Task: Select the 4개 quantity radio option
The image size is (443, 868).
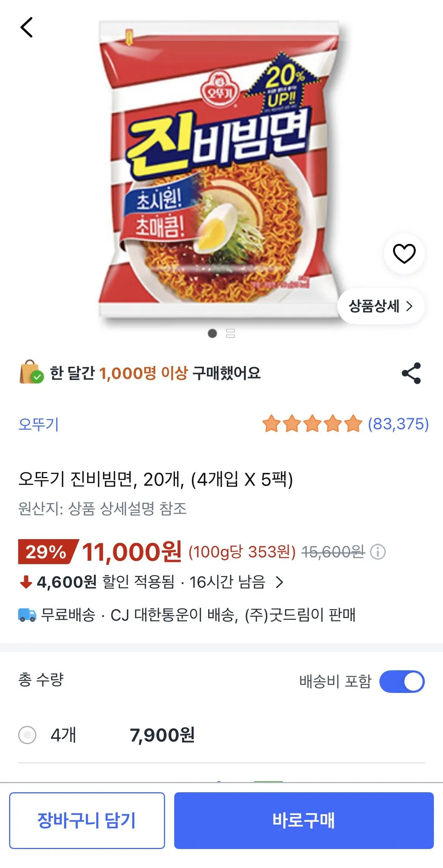Action: click(x=27, y=735)
